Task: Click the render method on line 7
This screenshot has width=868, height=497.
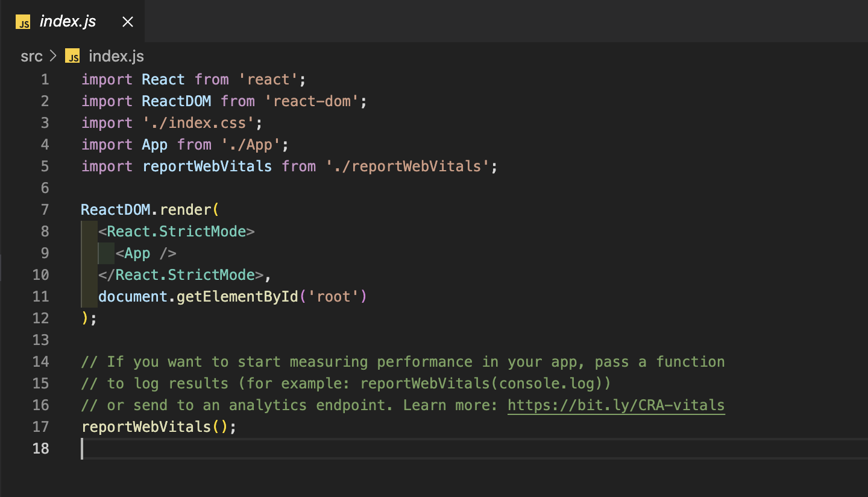Action: 185,210
